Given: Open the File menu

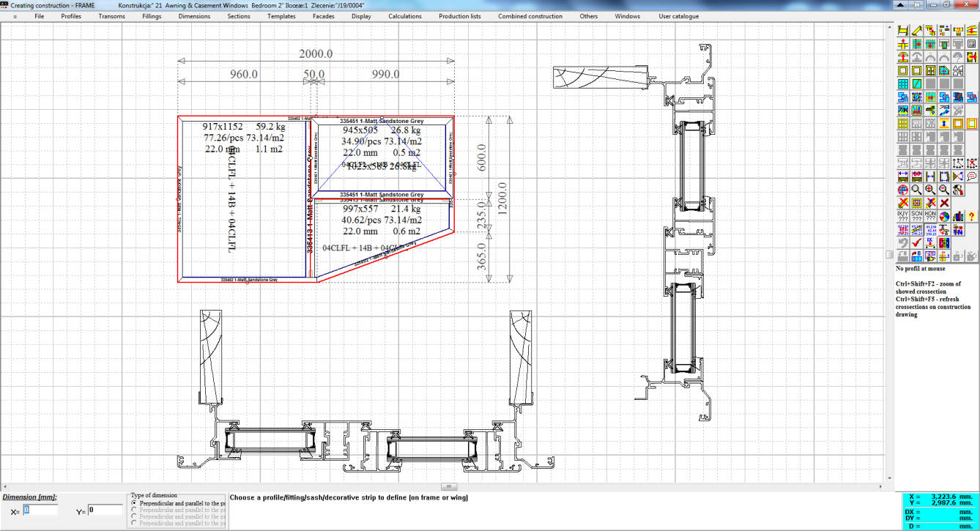Looking at the screenshot, I should (39, 16).
